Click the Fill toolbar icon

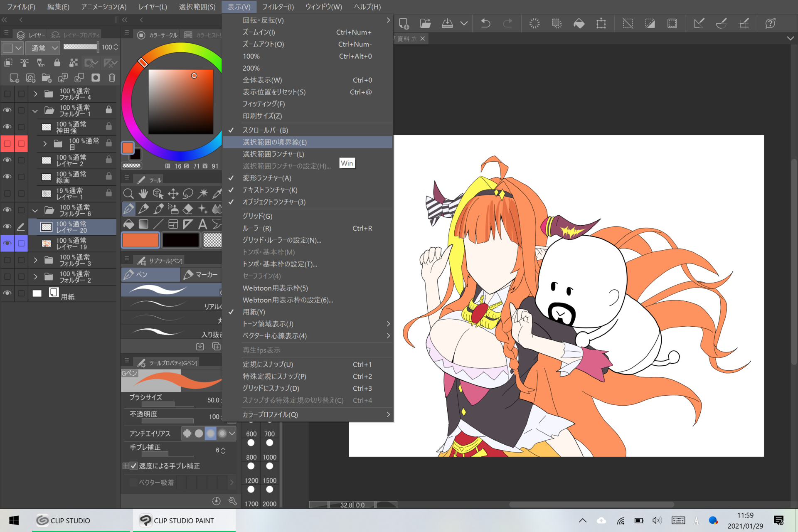(x=579, y=23)
